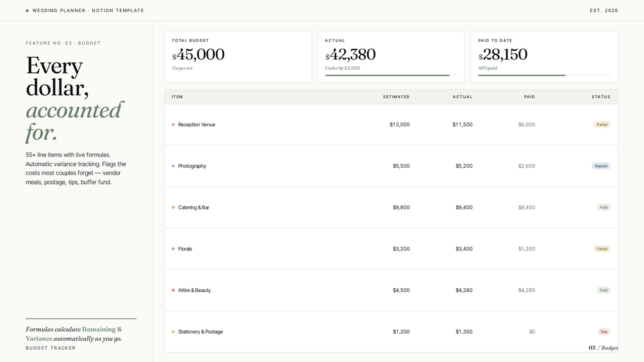Select the Partial status tag for Reception Venue
The height and width of the screenshot is (362, 644).
pos(602,124)
